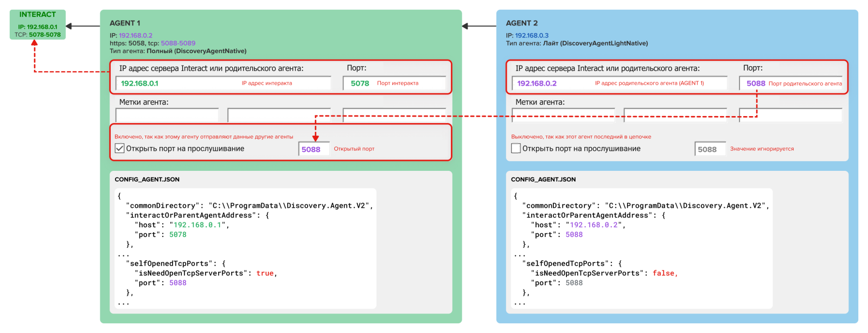
Task: Click Agent 2's second agent tag field
Action: [675, 116]
